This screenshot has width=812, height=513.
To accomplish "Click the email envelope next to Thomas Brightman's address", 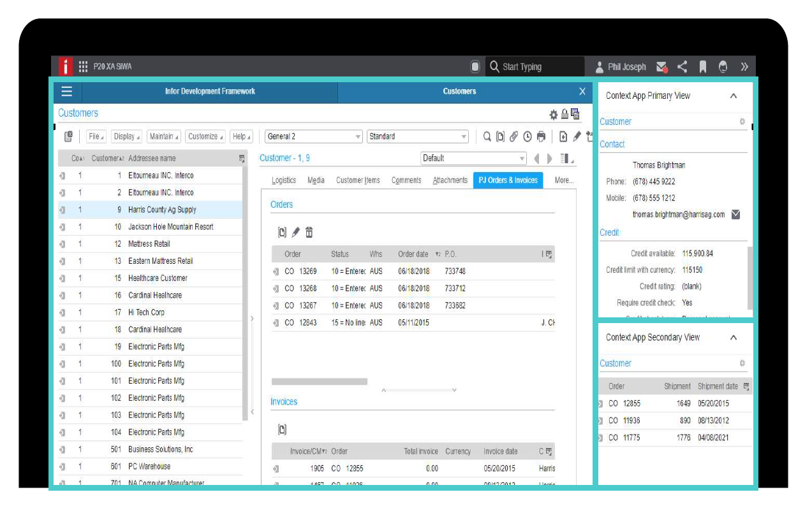I will pyautogui.click(x=735, y=215).
